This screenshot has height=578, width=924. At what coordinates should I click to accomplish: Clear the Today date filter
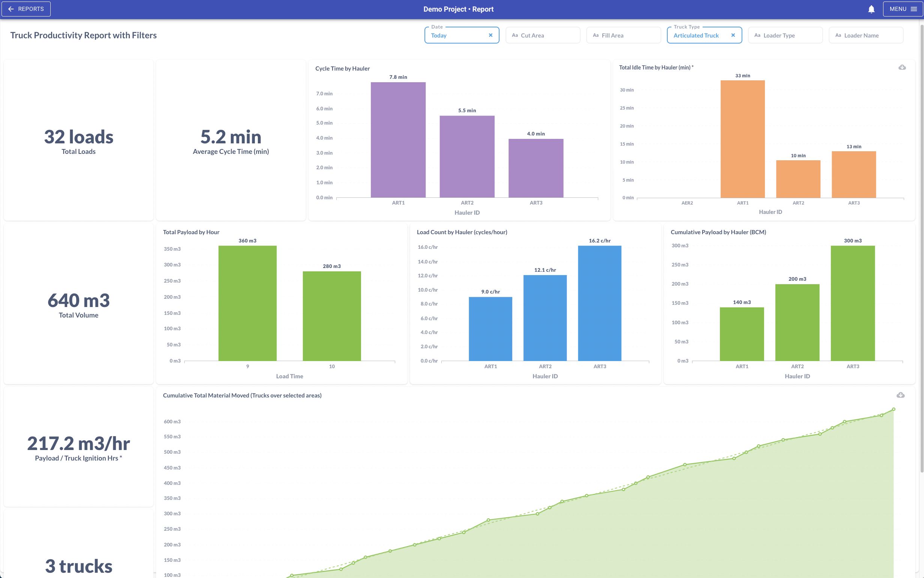(x=491, y=35)
